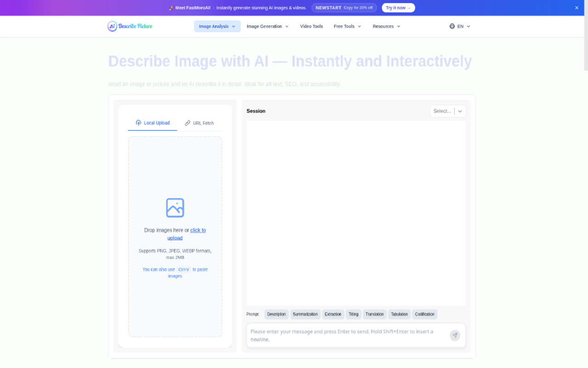Click the Session heading label
The width and height of the screenshot is (588, 368).
tap(256, 111)
